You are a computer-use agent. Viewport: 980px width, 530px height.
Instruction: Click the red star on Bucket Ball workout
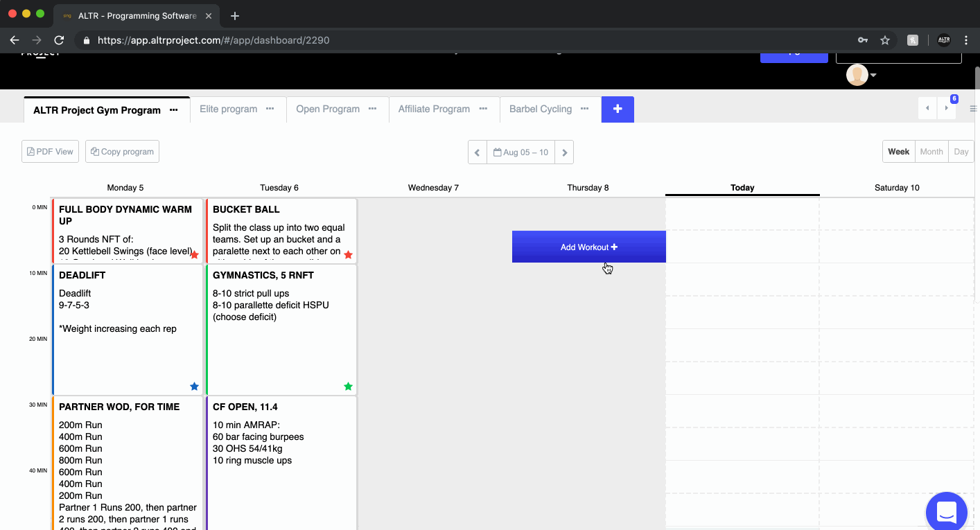click(348, 255)
